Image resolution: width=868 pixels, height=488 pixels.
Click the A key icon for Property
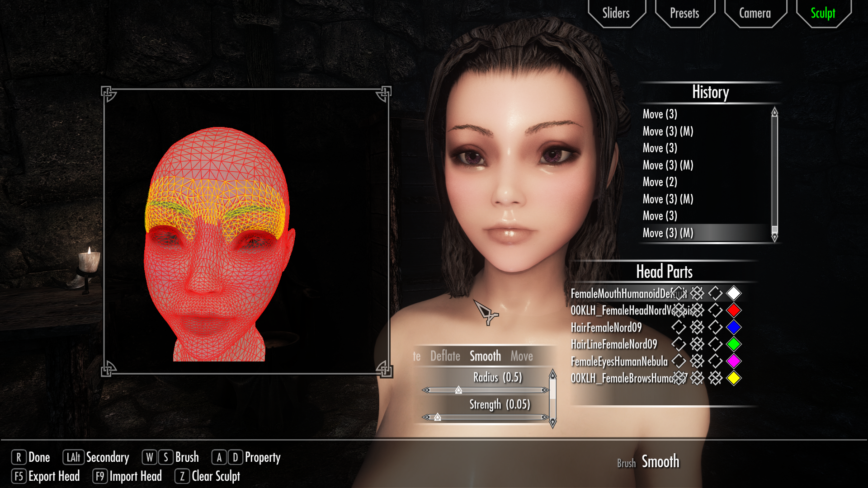[219, 457]
